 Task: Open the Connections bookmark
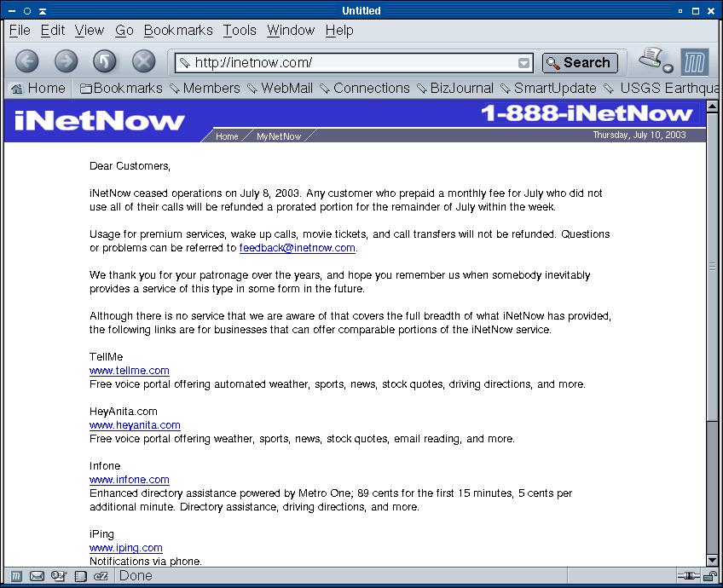[365, 88]
